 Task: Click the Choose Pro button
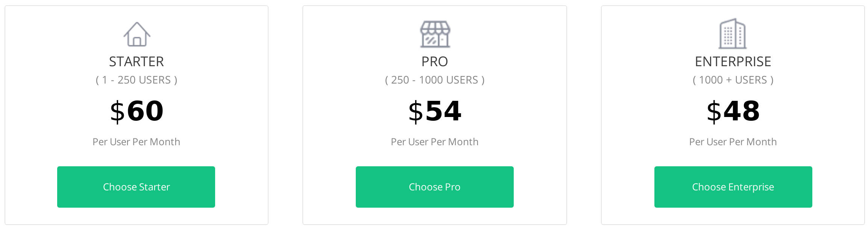pyautogui.click(x=434, y=187)
